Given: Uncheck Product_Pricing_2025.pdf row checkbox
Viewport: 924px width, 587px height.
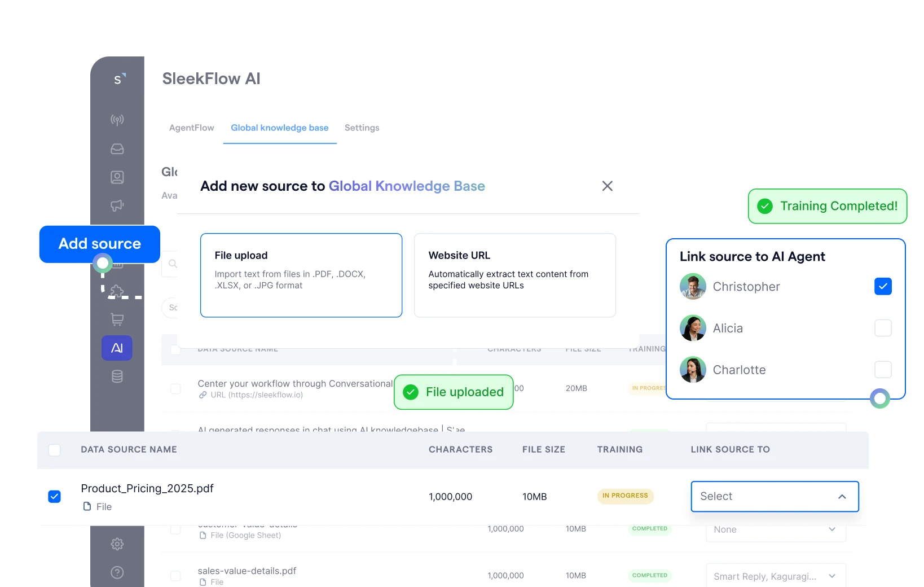Looking at the screenshot, I should 55,497.
